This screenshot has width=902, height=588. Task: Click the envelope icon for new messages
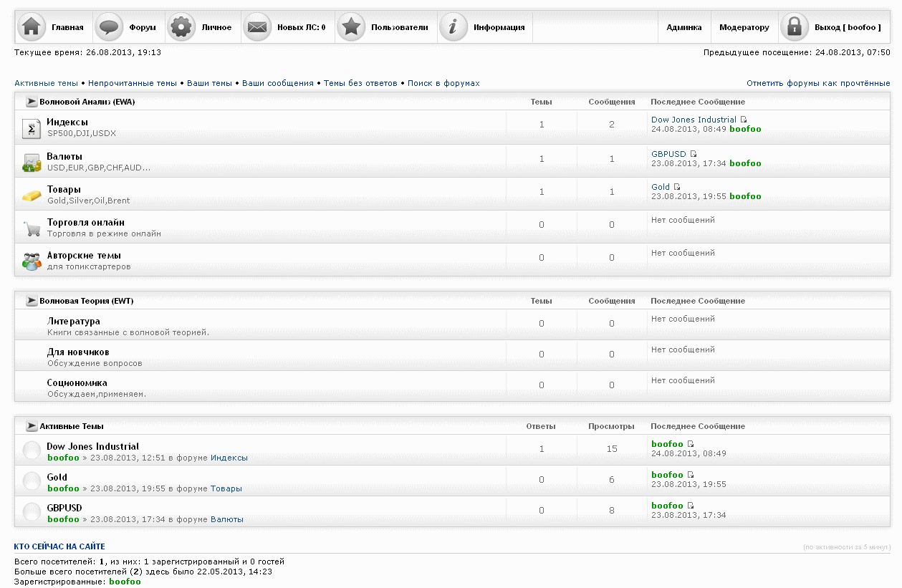(256, 27)
